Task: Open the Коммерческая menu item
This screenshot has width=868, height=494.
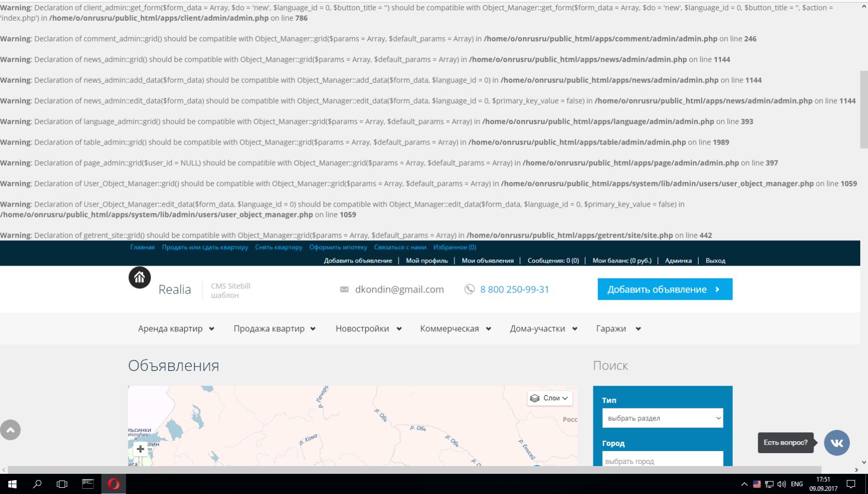Action: pos(455,329)
